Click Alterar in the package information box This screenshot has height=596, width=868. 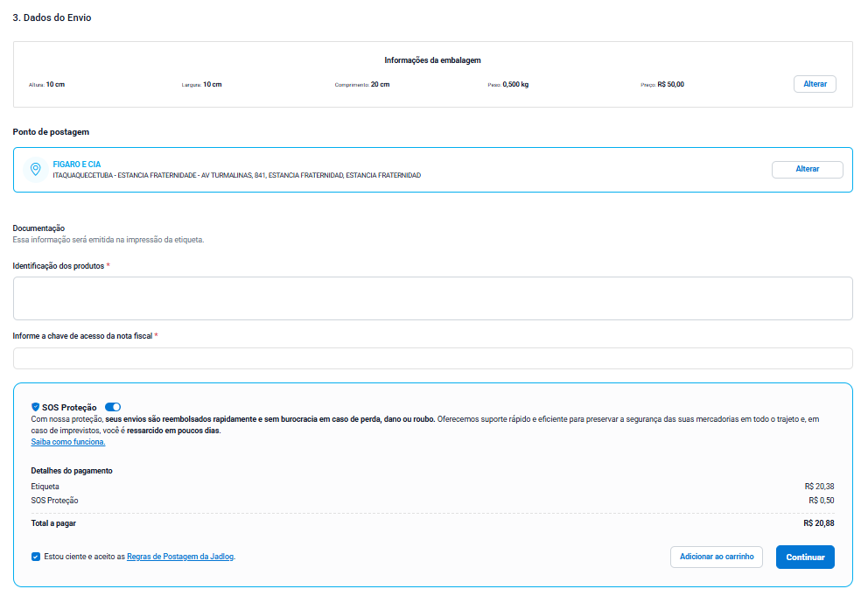click(x=815, y=84)
